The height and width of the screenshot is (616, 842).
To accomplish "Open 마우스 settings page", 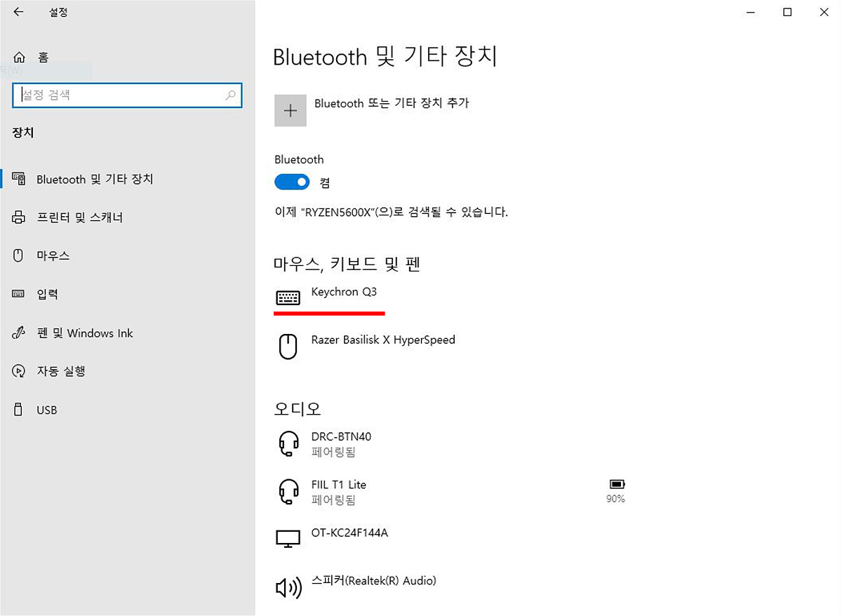I will pyautogui.click(x=53, y=255).
